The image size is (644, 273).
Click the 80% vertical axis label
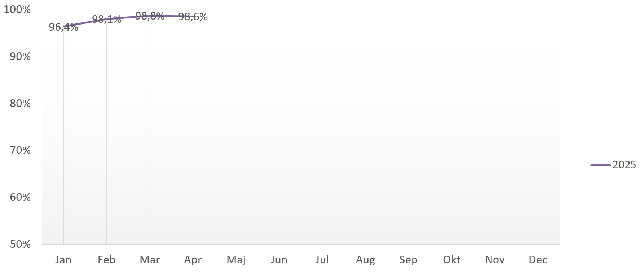pyautogui.click(x=20, y=104)
